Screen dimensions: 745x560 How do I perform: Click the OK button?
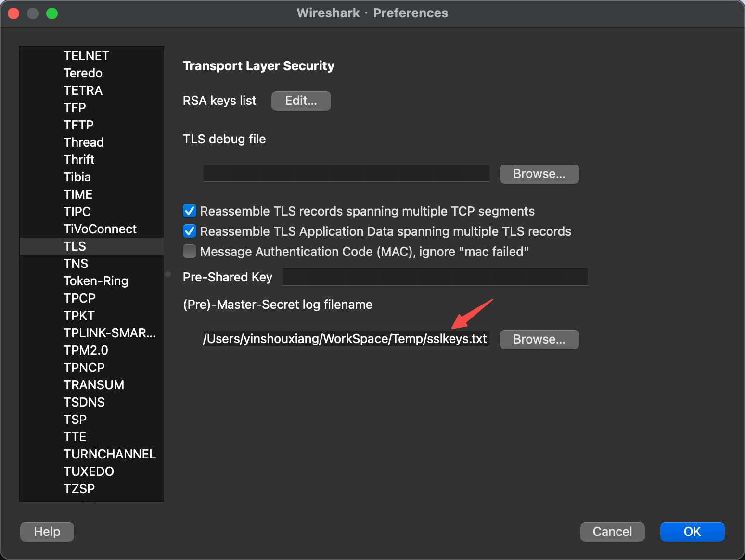[x=692, y=532]
